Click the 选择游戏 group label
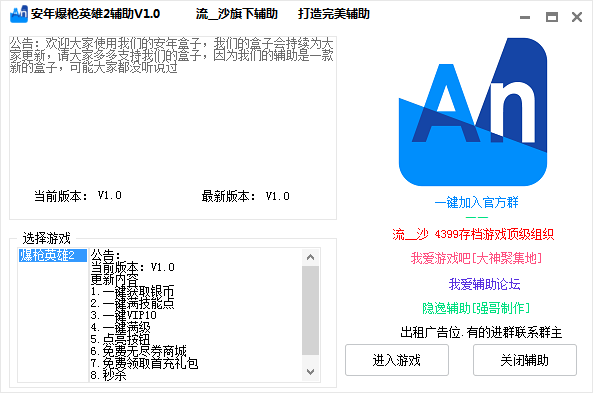Image resolution: width=593 pixels, height=393 pixels. 46,238
